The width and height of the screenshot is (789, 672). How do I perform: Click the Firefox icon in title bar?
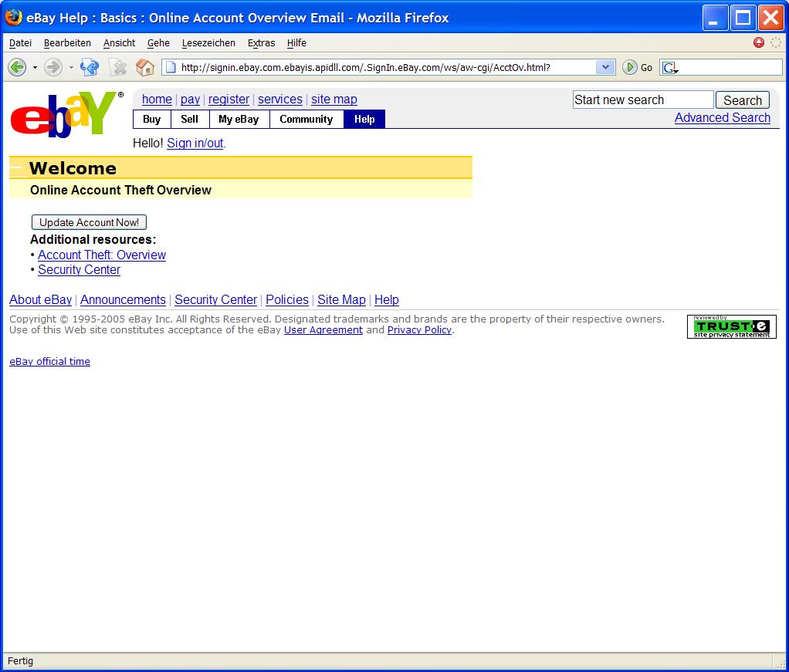(x=13, y=17)
